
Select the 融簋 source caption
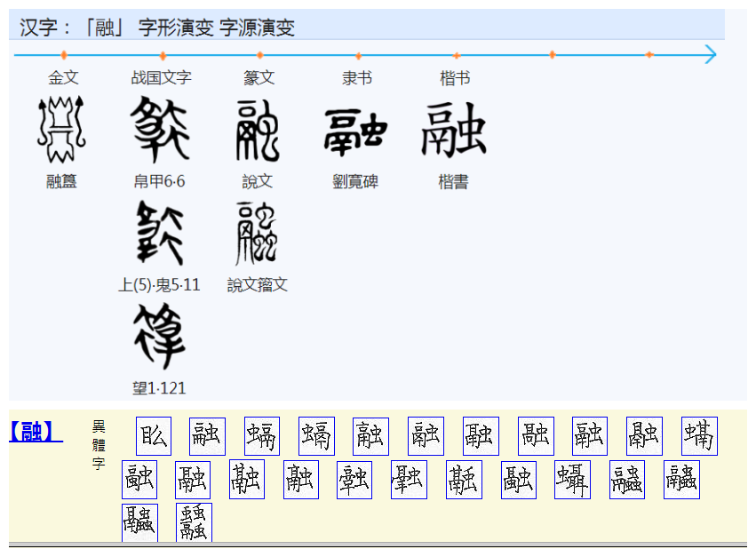tap(61, 182)
